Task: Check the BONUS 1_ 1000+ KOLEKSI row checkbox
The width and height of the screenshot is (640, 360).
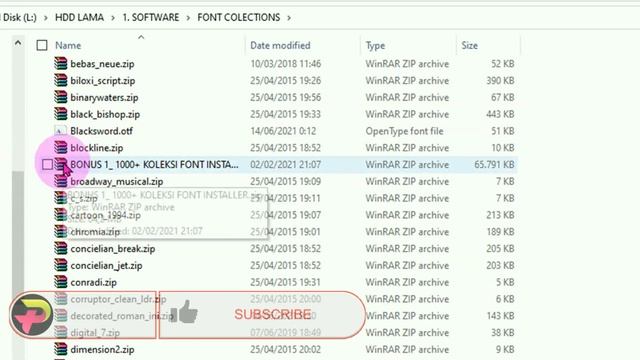Action: pyautogui.click(x=47, y=164)
